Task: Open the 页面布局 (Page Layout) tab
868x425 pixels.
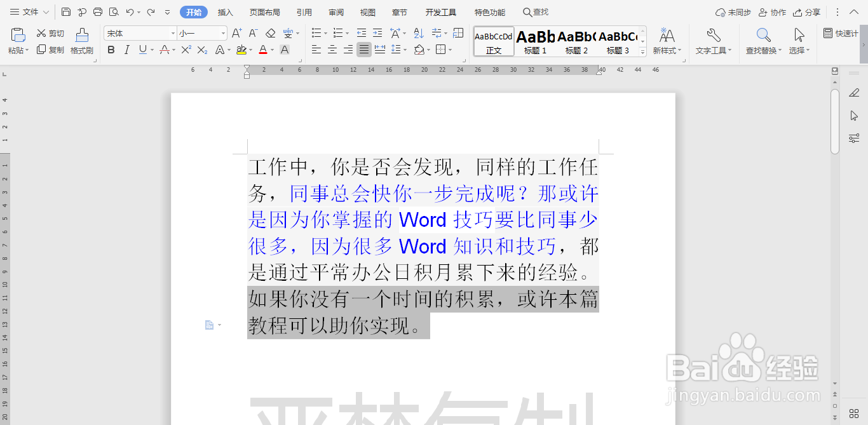Action: point(264,12)
